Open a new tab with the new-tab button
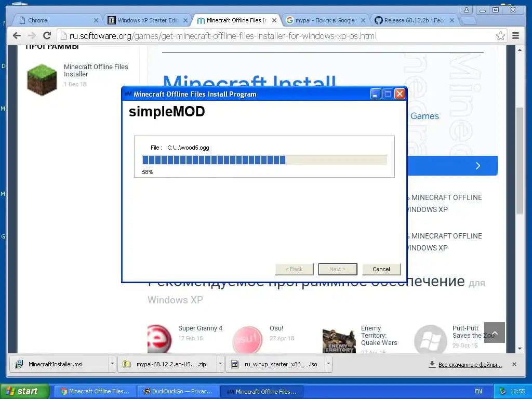This screenshot has height=399, width=532. 469,21
